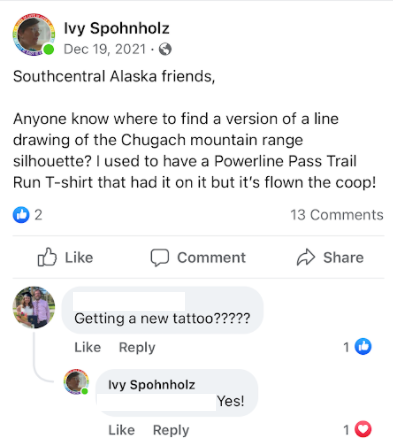The width and height of the screenshot is (393, 442).
Task: Click the Like button label on the post
Action: point(79,258)
